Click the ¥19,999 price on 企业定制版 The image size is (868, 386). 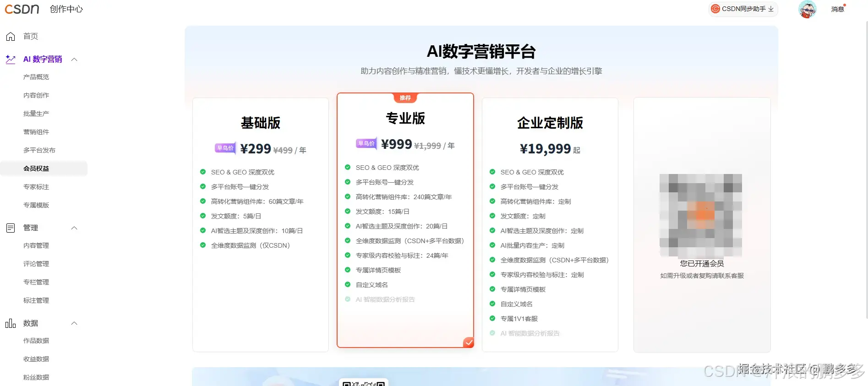click(545, 149)
